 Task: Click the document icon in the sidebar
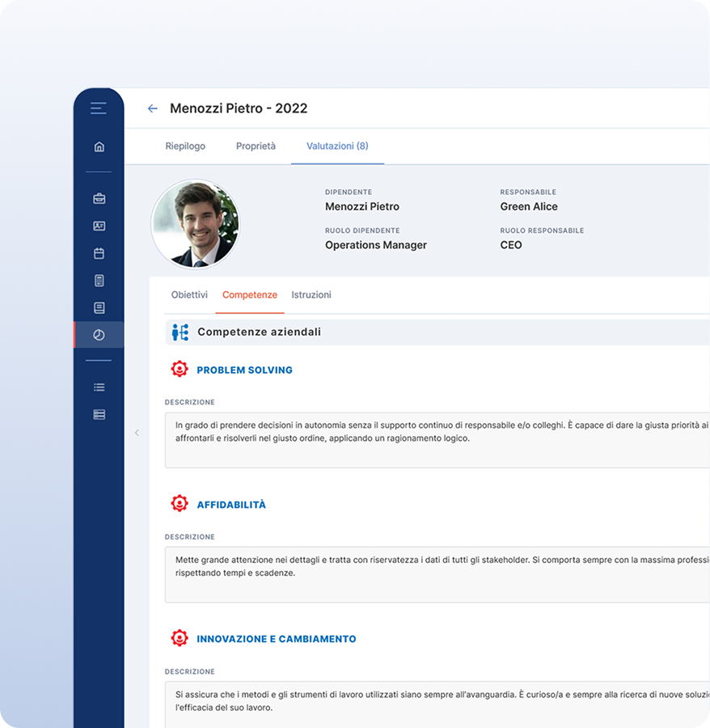point(98,307)
